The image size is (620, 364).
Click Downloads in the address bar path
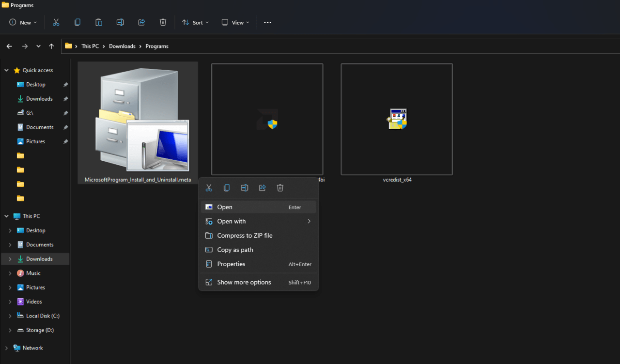point(122,46)
